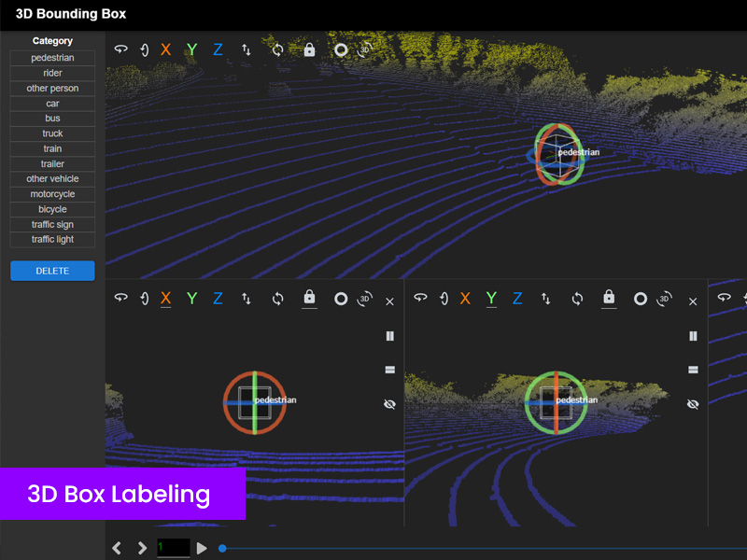Play the point cloud sequence
747x560 pixels.
click(202, 548)
